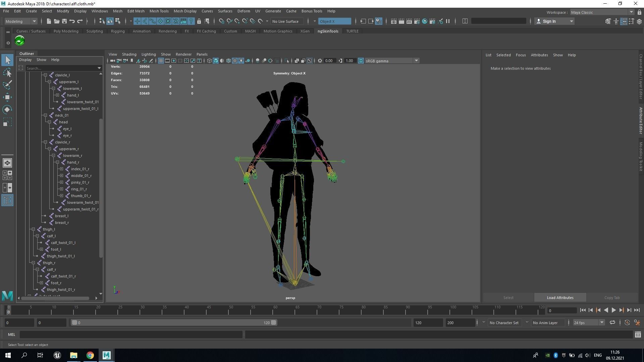Open the sRGB gamma view transform dropdown
The width and height of the screenshot is (644, 362).
pos(416,61)
